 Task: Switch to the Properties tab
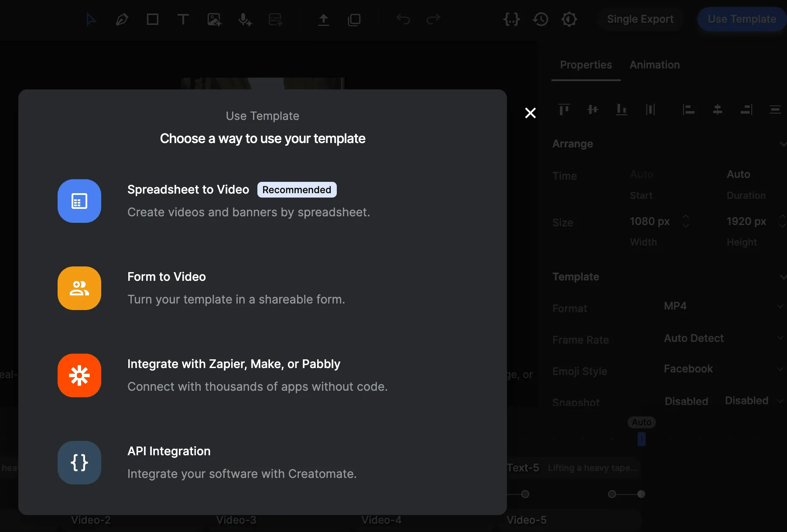[x=585, y=65]
